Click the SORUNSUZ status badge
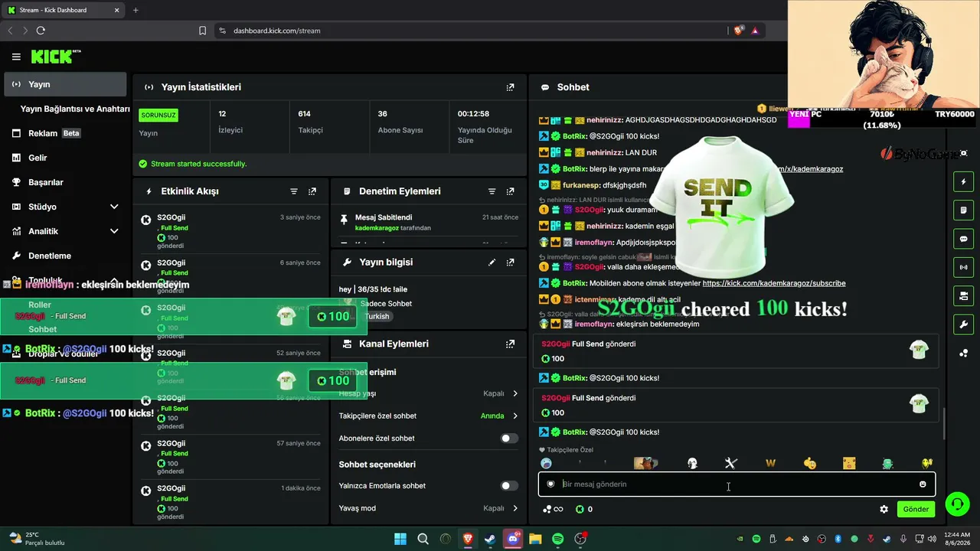This screenshot has height=551, width=980. tap(158, 115)
